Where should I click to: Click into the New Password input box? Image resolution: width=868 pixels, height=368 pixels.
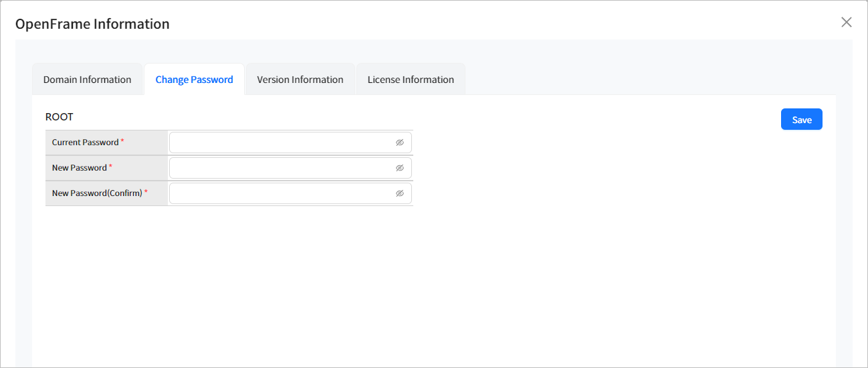tap(281, 168)
